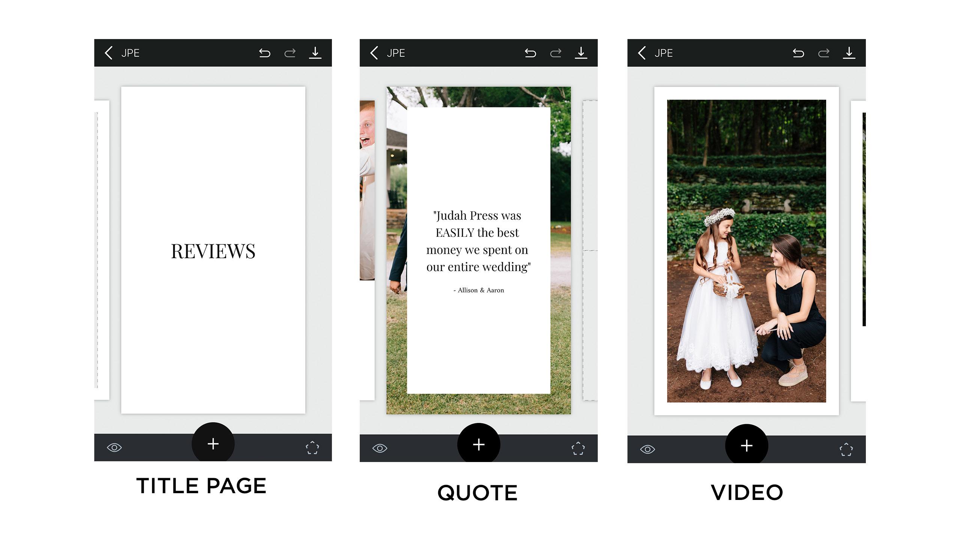Select the '- Allison & Aaron' attribution text
This screenshot has width=956, height=560.
[x=479, y=290]
